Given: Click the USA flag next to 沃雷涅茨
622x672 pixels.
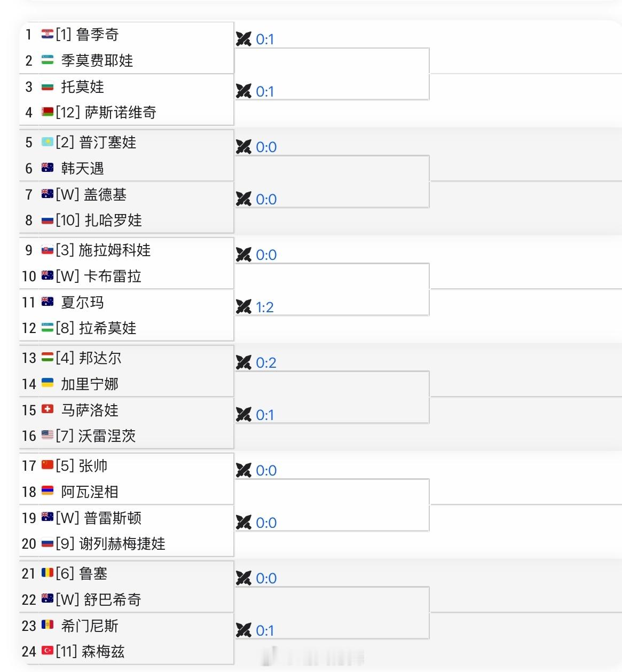Looking at the screenshot, I should click(47, 436).
